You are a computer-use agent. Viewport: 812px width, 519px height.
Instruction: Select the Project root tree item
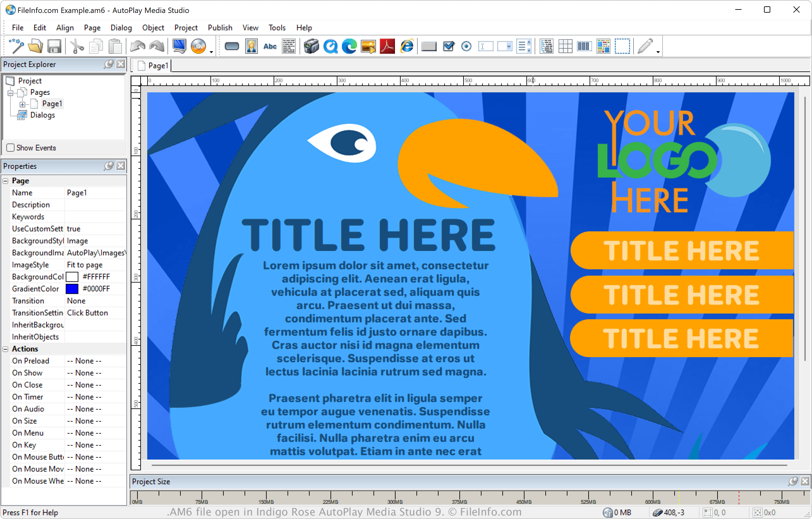[x=30, y=81]
